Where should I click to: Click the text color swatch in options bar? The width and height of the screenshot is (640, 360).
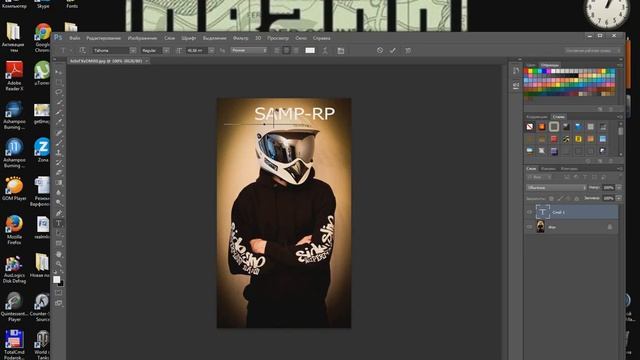click(310, 51)
